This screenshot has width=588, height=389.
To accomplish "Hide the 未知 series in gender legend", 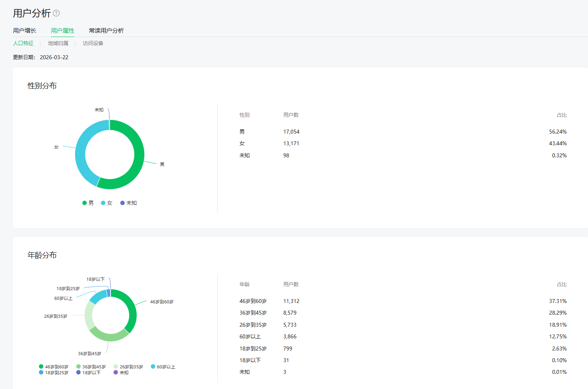I will coord(129,203).
